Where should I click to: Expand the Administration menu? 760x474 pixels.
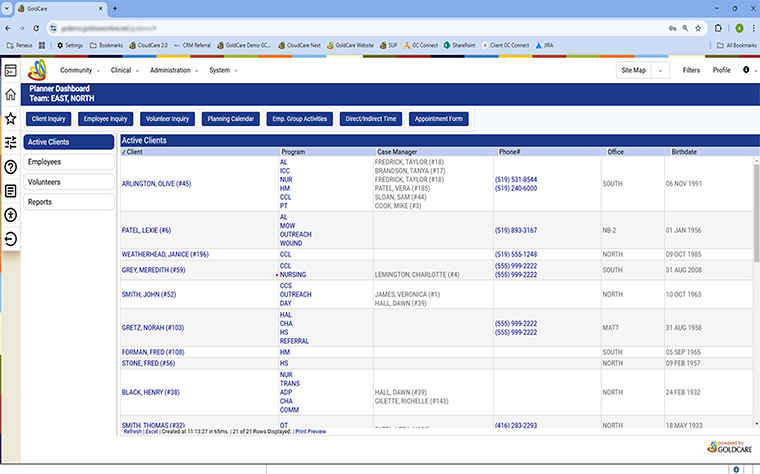coord(174,70)
